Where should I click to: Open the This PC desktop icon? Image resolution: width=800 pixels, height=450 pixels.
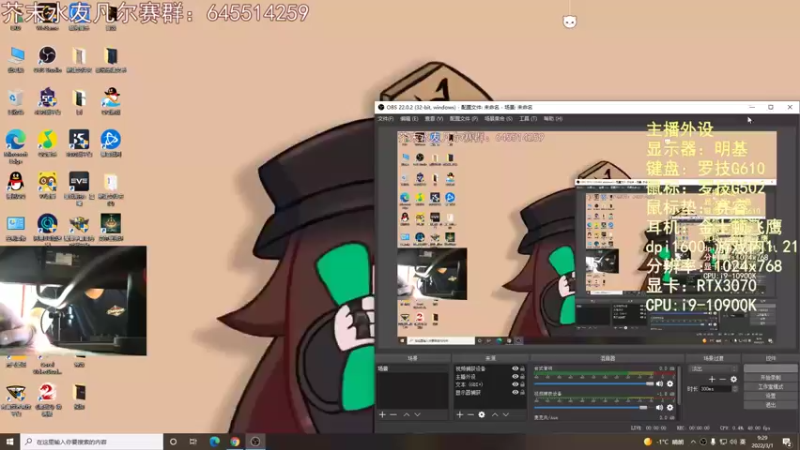coord(16,58)
